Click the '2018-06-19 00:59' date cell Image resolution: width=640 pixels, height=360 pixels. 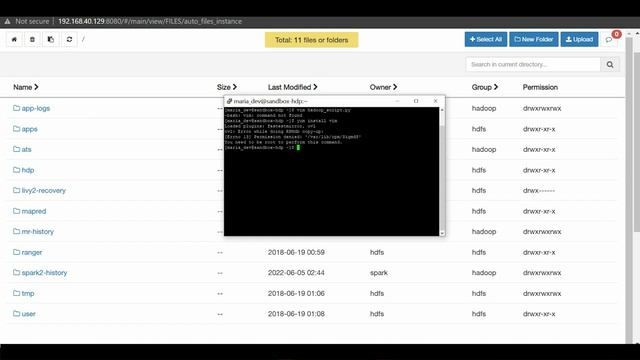[296, 252]
